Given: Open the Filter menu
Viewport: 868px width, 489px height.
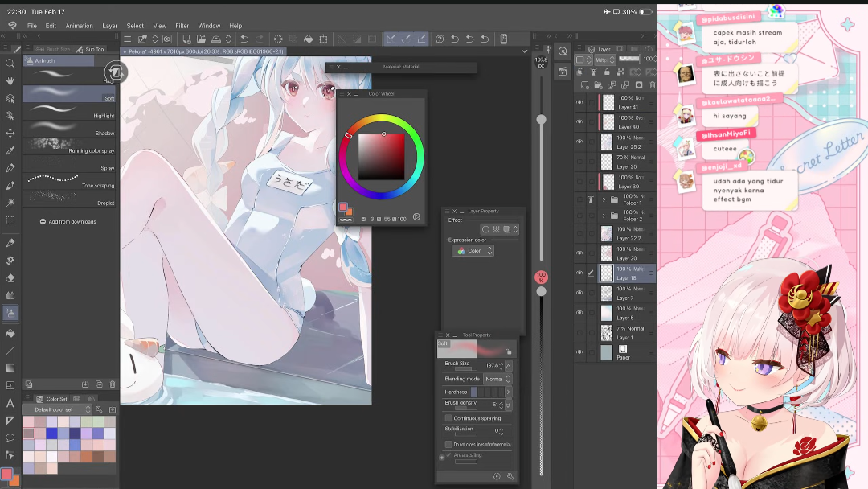Looking at the screenshot, I should point(182,26).
